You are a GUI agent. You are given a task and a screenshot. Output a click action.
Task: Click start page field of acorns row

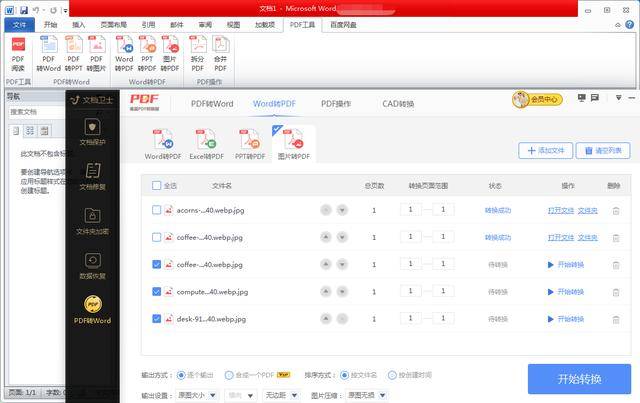pos(411,210)
